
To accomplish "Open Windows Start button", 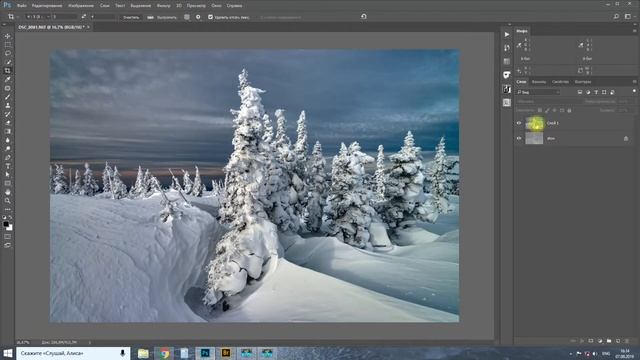I will point(8,353).
